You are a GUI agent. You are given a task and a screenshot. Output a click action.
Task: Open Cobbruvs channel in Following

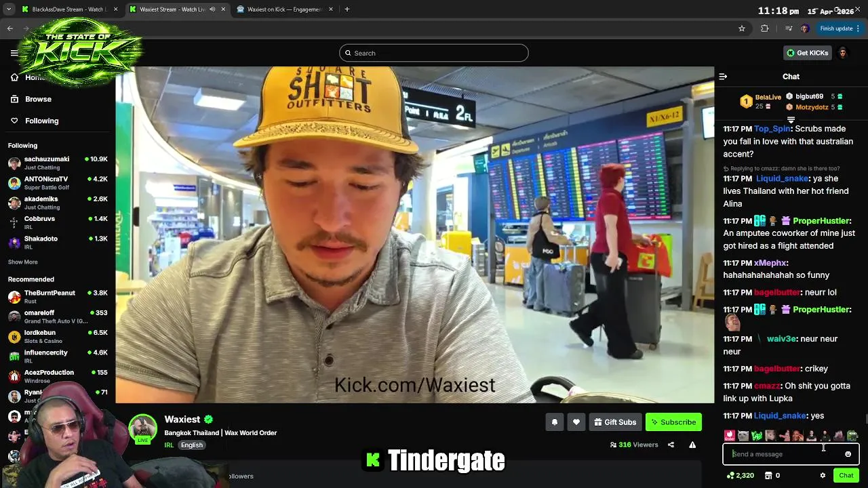[58, 222]
